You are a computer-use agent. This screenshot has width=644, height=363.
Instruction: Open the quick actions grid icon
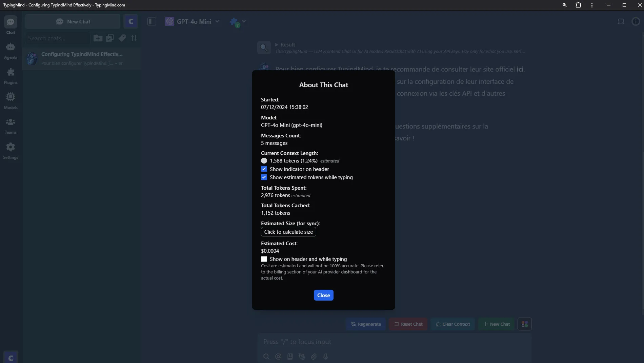[x=525, y=324]
